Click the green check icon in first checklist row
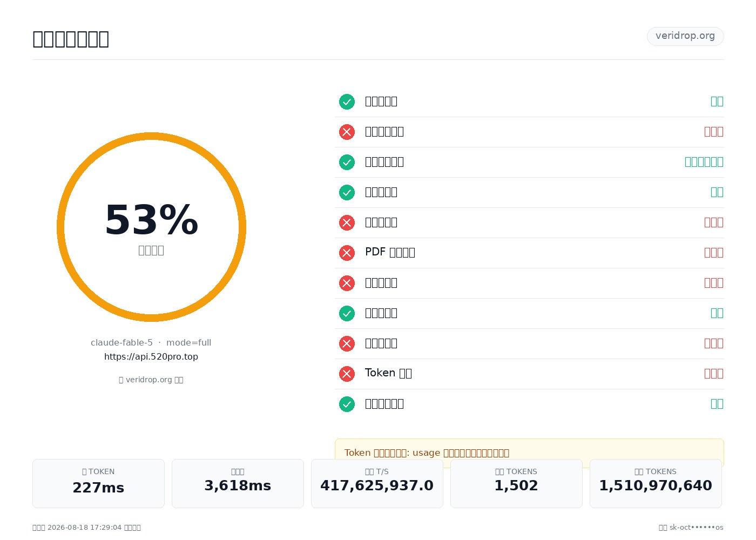The width and height of the screenshot is (756, 540). (x=347, y=102)
